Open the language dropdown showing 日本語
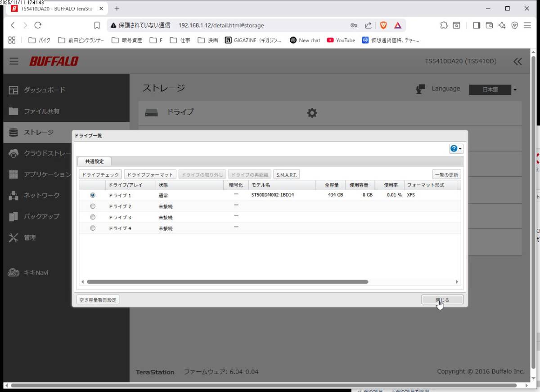The width and height of the screenshot is (540, 392). [x=493, y=89]
